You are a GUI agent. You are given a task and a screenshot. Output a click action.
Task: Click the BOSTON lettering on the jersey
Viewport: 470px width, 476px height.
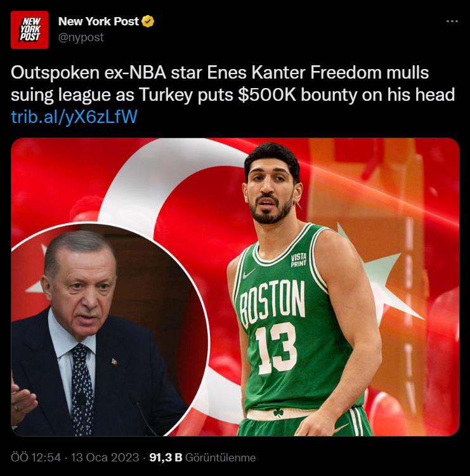(x=272, y=304)
